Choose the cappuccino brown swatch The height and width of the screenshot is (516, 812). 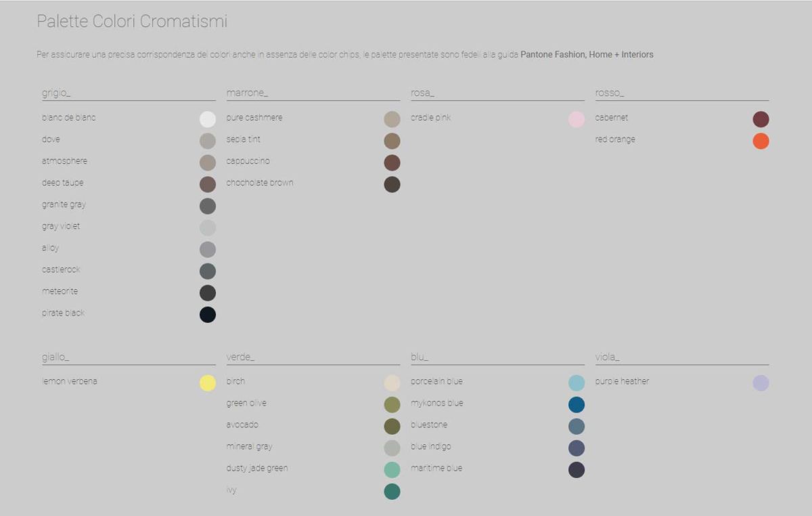392,163
